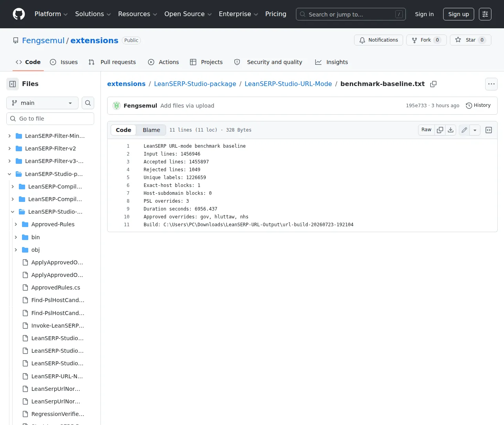Expand the LeanSERP-Filter-v3 folder chevron

pos(9,161)
